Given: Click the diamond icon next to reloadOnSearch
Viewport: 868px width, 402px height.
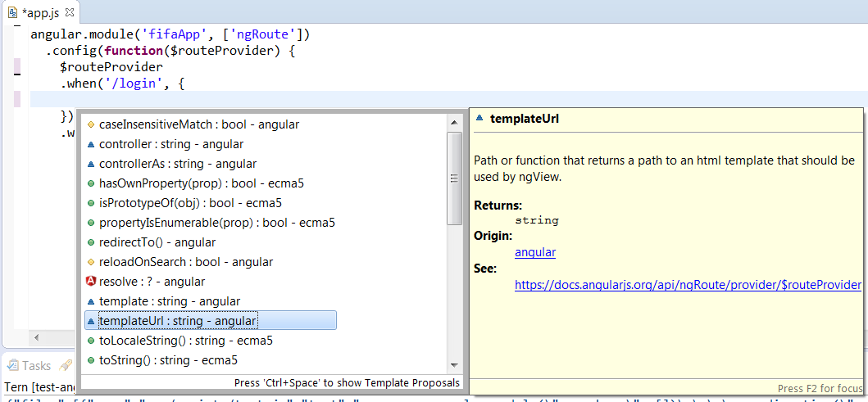Looking at the screenshot, I should pos(91,262).
